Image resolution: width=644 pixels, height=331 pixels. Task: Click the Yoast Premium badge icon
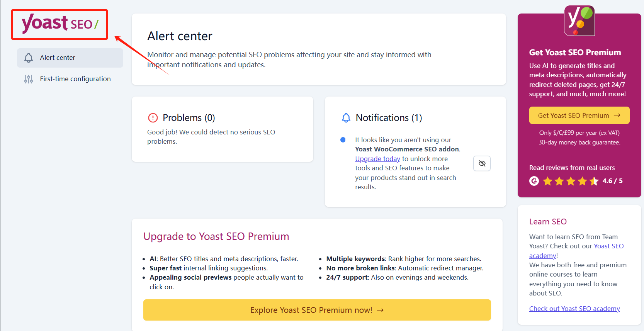pyautogui.click(x=579, y=21)
